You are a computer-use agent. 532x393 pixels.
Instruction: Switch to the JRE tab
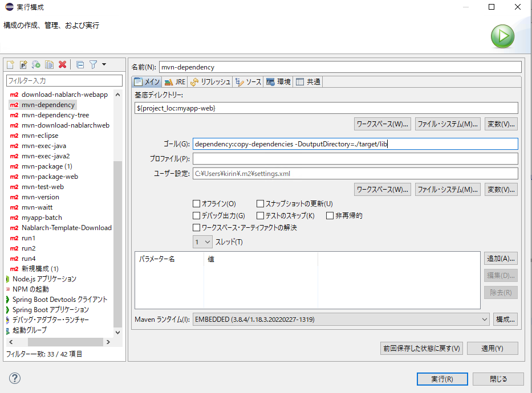[x=175, y=81]
